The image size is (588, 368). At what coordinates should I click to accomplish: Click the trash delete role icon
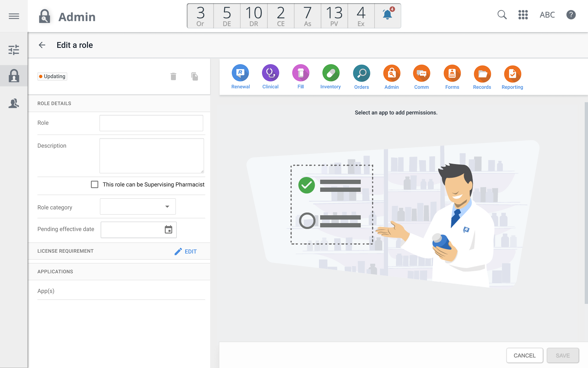point(173,76)
